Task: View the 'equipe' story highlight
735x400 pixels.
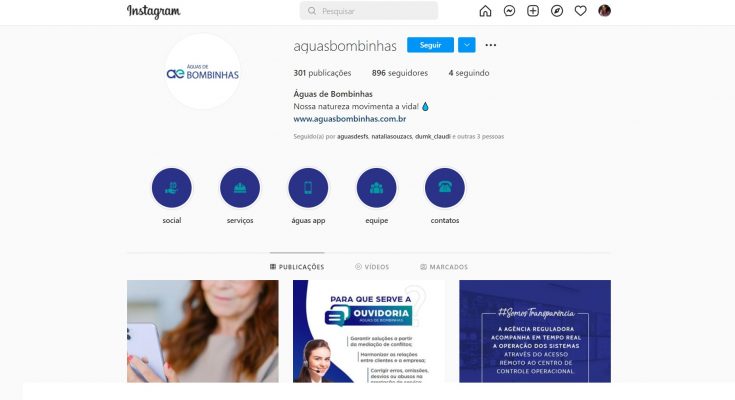Action: point(376,188)
